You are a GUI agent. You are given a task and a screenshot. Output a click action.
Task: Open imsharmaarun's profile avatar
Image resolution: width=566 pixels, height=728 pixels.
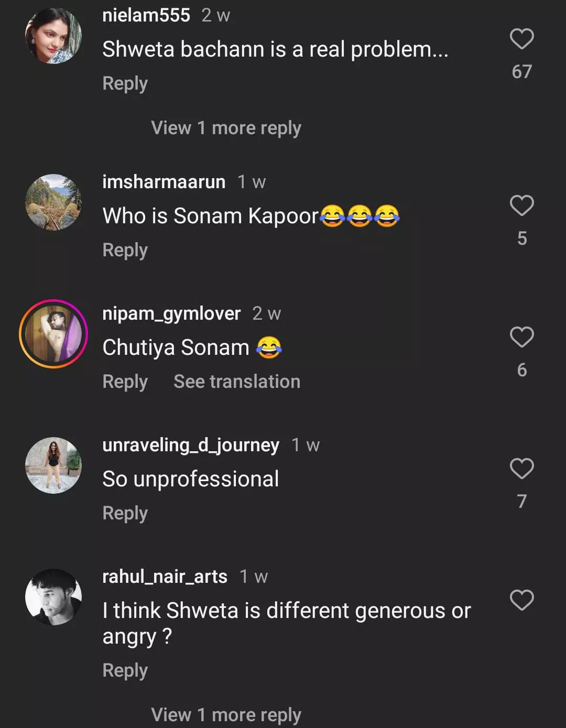(53, 202)
